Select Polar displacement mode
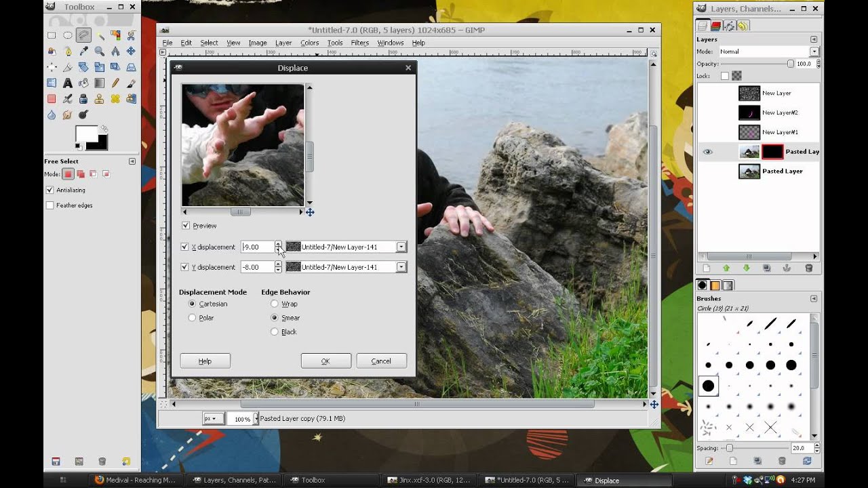 [192, 317]
